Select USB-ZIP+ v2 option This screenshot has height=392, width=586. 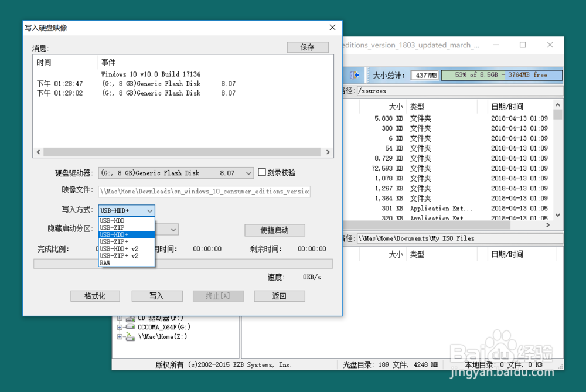pyautogui.click(x=127, y=256)
